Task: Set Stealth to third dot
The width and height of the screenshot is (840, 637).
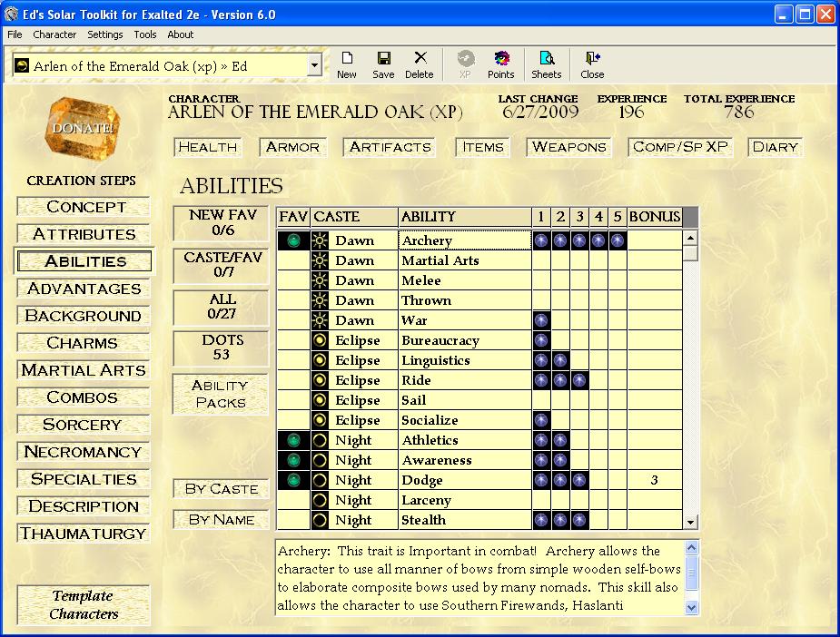Action: pyautogui.click(x=579, y=520)
